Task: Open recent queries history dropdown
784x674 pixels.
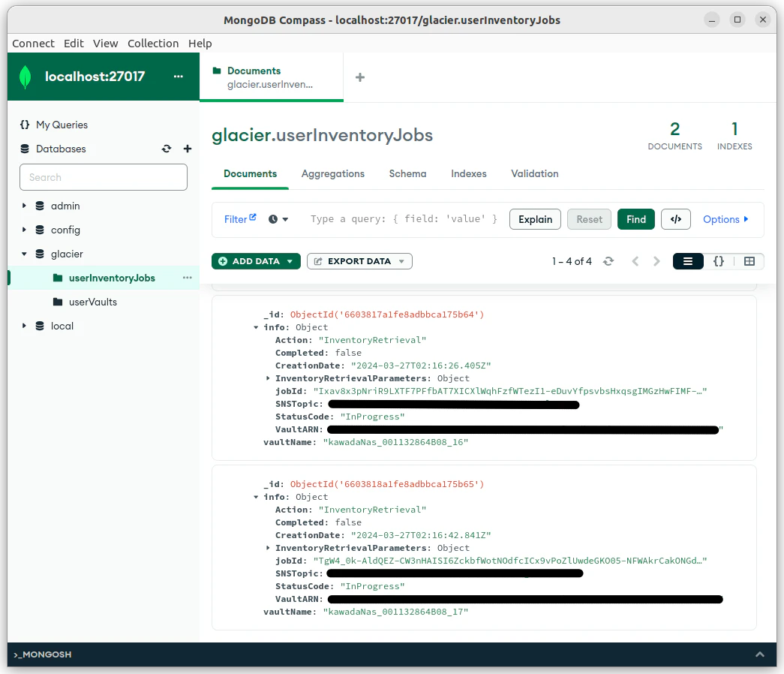Action: (278, 219)
